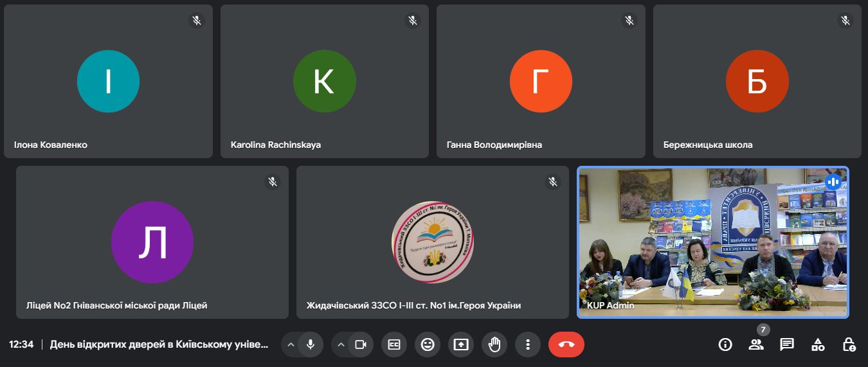Screen dimensions: 868x367
Task: Send a reaction with emoji icon
Action: 428,345
